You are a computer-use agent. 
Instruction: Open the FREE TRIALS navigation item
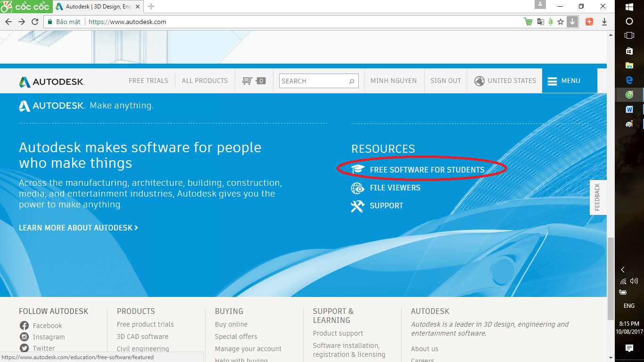coord(149,81)
